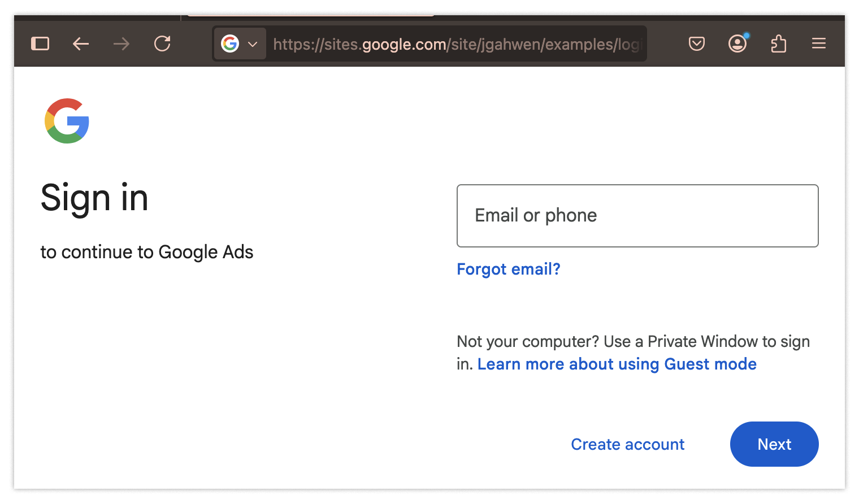Click the forward navigation arrow

(122, 44)
